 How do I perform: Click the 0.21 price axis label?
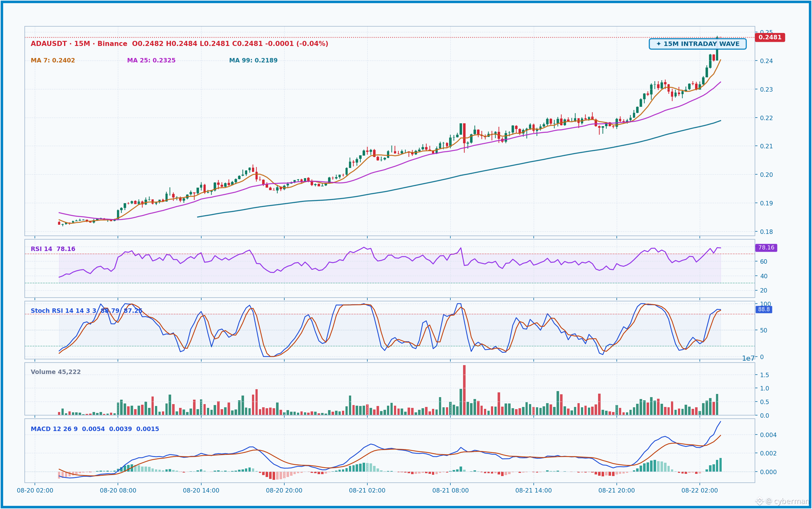(766, 146)
